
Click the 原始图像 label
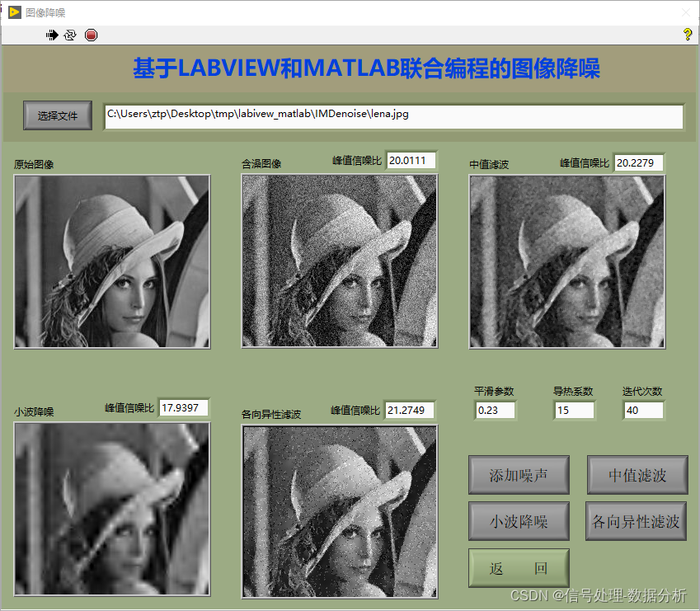pyautogui.click(x=34, y=164)
